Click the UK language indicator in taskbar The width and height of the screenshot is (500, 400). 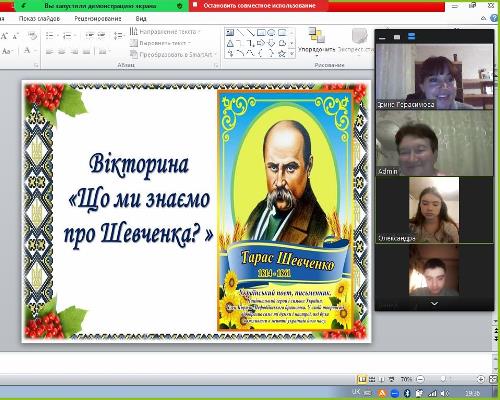[356, 391]
